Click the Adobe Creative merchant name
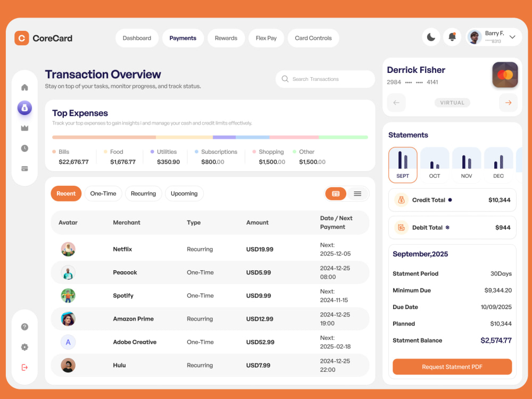 click(135, 342)
